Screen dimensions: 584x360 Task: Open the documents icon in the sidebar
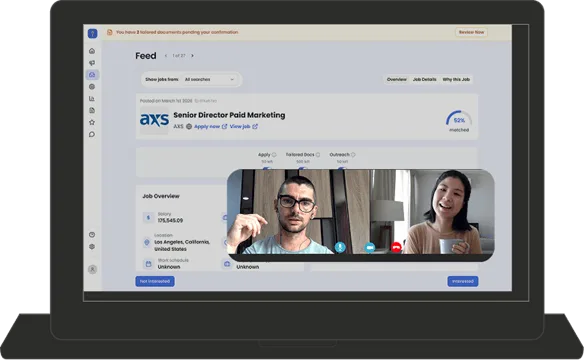92,111
